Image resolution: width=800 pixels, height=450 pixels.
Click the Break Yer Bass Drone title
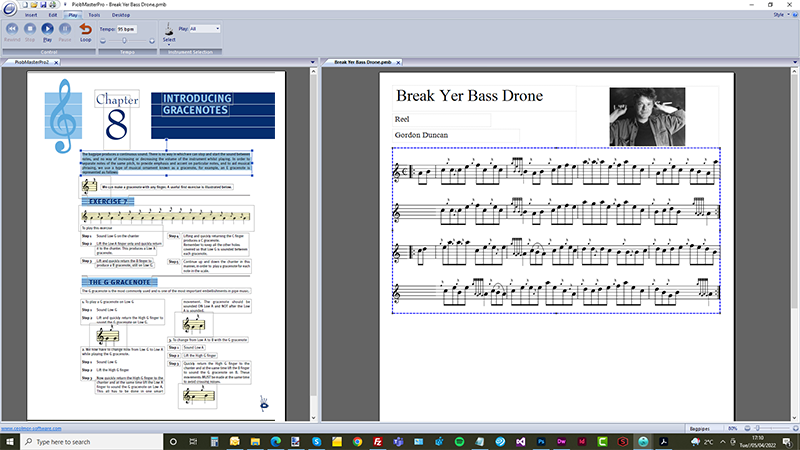tap(469, 96)
